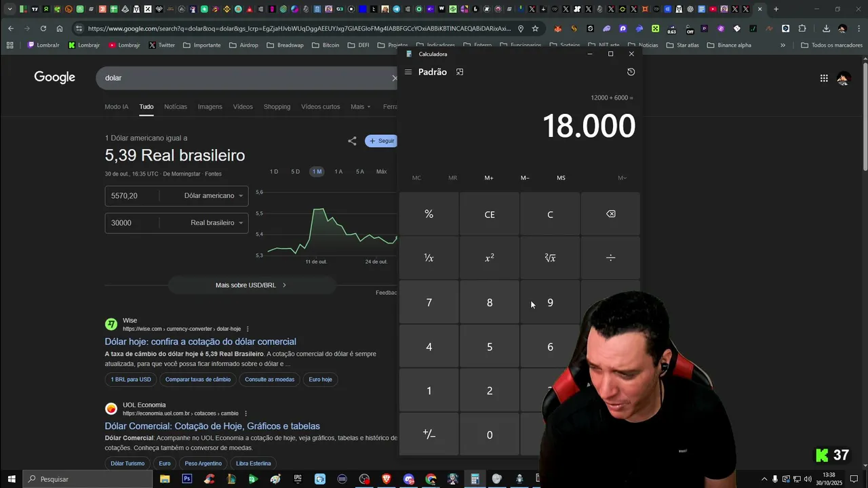Select the 1 D chart range
This screenshot has width=868, height=488.
[274, 171]
